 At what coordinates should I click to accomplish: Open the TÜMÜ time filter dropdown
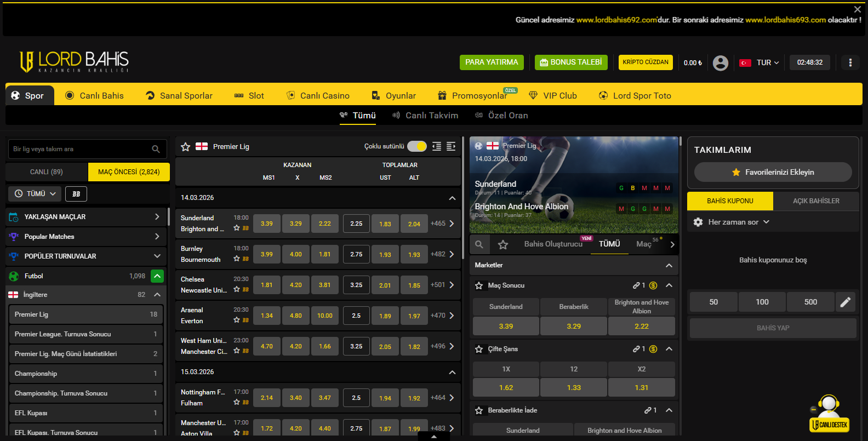[x=35, y=194]
